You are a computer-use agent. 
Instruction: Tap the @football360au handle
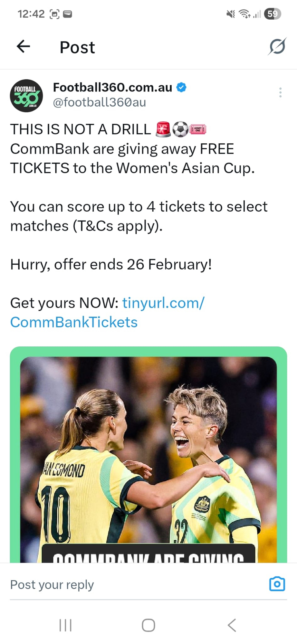click(99, 102)
